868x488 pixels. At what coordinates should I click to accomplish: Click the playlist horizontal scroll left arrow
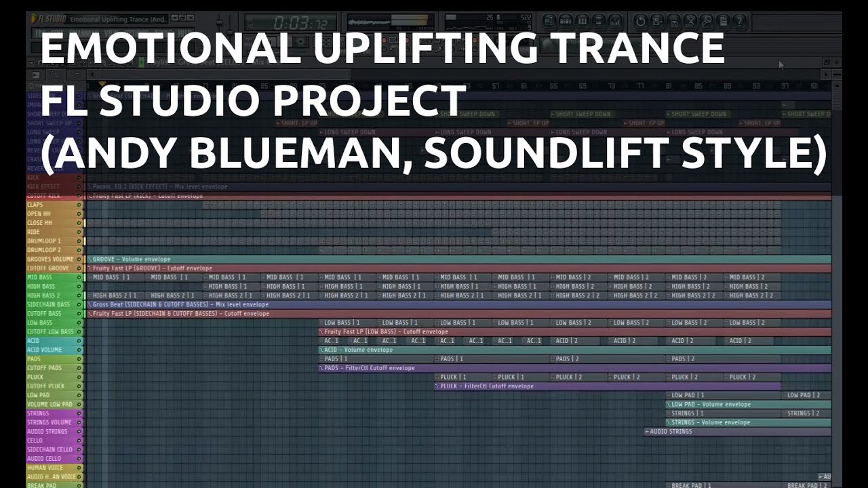click(x=92, y=75)
